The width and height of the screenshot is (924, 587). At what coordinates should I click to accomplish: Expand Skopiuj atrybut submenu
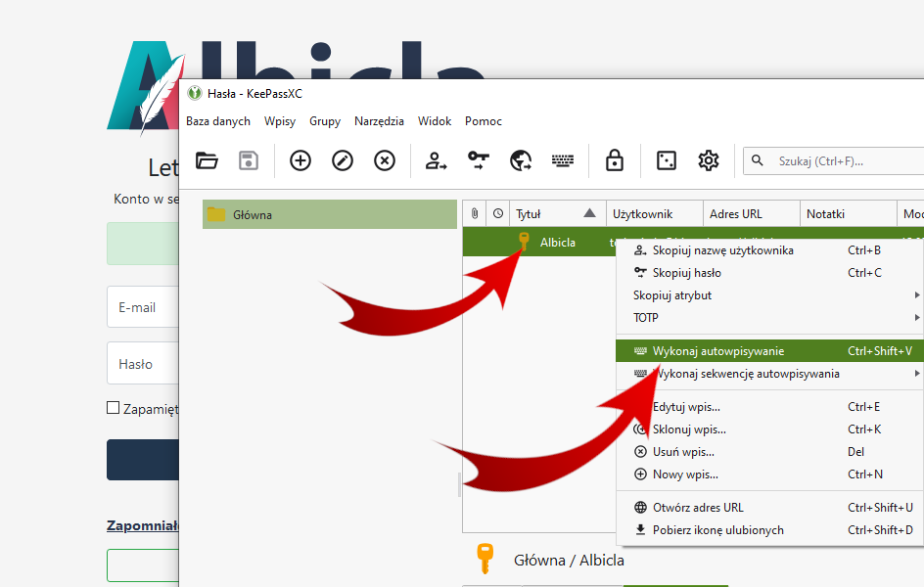click(x=769, y=295)
